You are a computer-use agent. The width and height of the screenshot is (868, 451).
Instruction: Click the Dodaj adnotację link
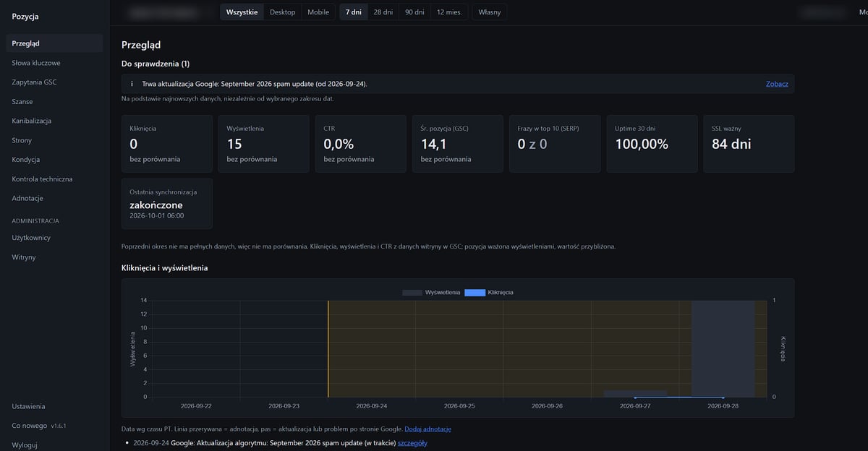427,429
